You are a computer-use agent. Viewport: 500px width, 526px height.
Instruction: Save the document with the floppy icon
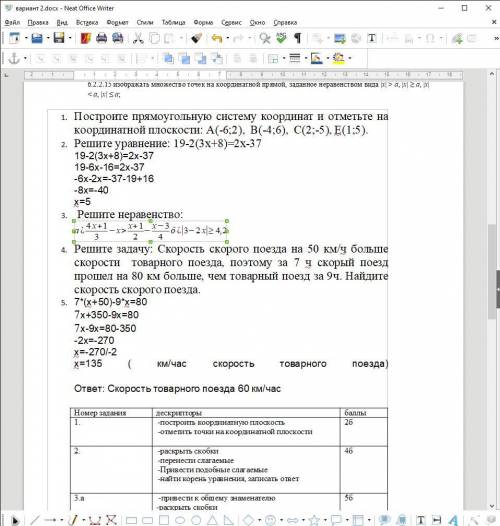point(59,38)
